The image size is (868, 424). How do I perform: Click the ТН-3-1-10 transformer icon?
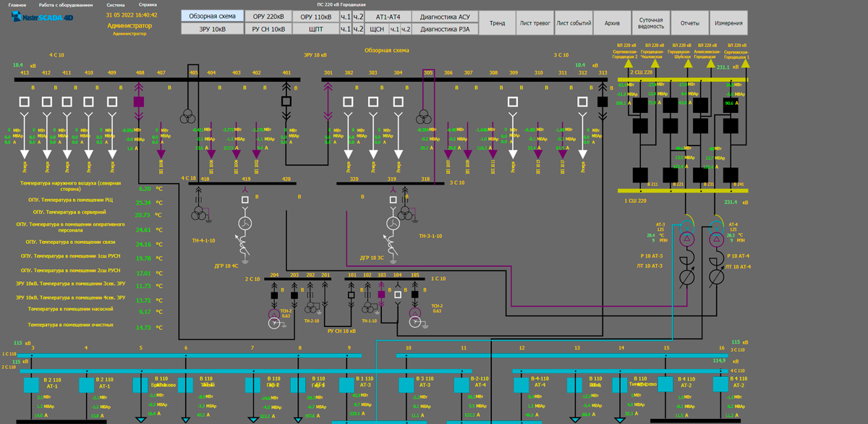pos(404,213)
